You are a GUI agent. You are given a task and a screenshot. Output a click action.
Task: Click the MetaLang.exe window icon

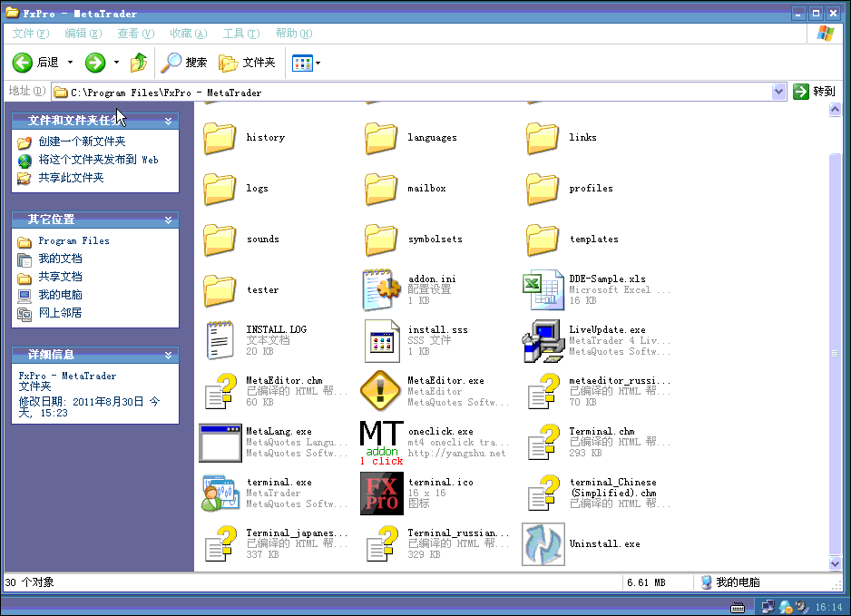[220, 442]
